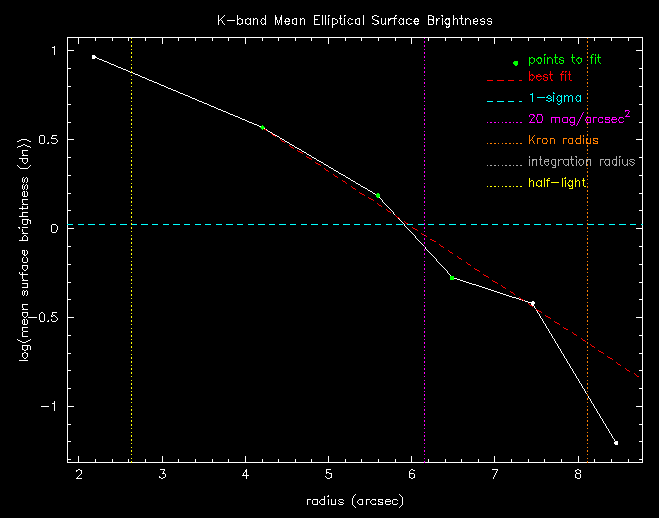Select the first data point near radius 2.2

pyautogui.click(x=94, y=57)
